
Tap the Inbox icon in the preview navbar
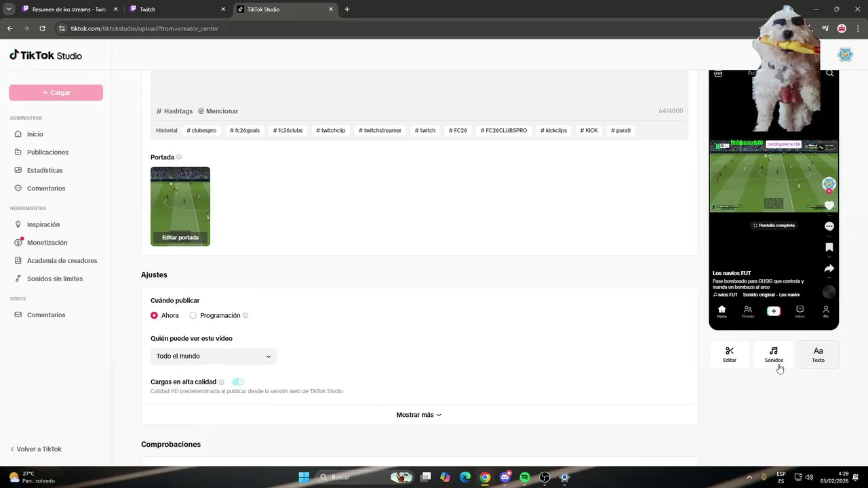click(x=800, y=311)
